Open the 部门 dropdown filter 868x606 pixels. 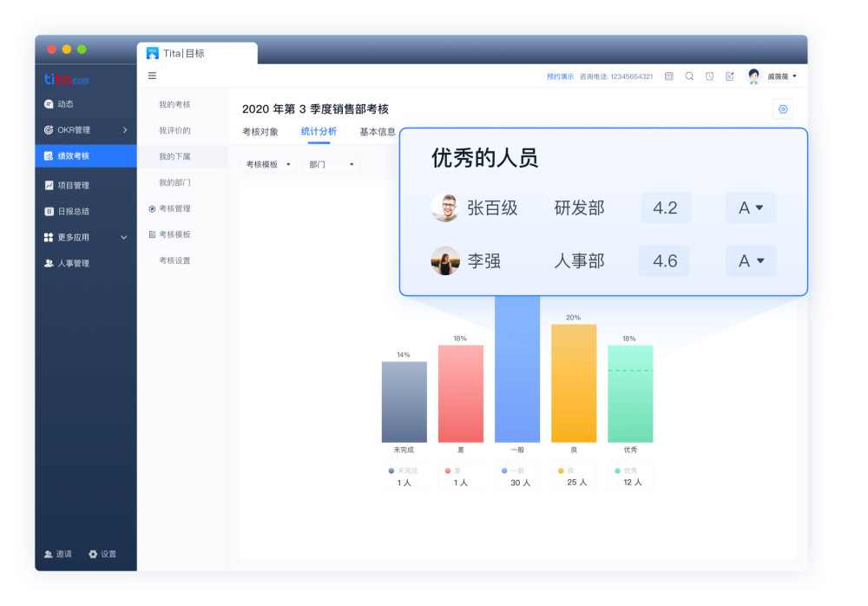pos(331,164)
